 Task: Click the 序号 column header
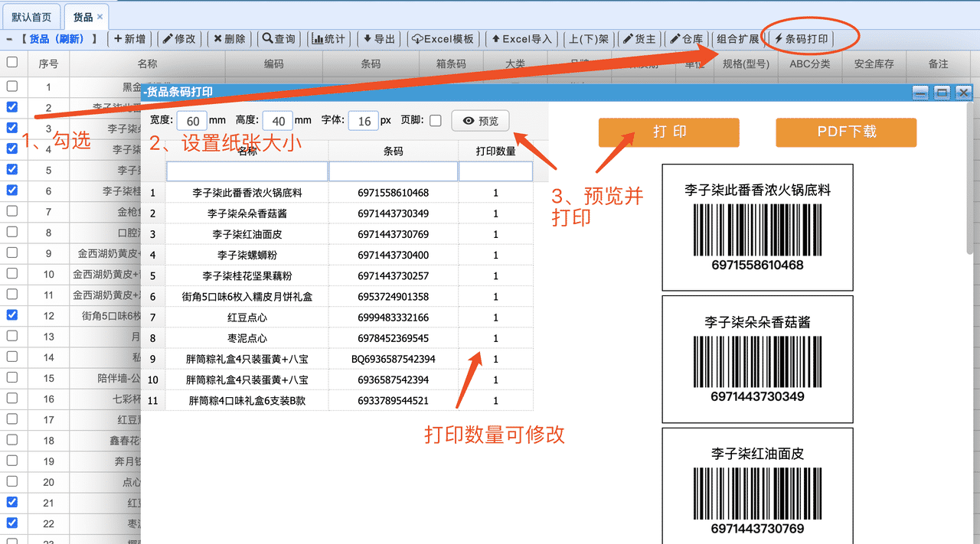[48, 64]
